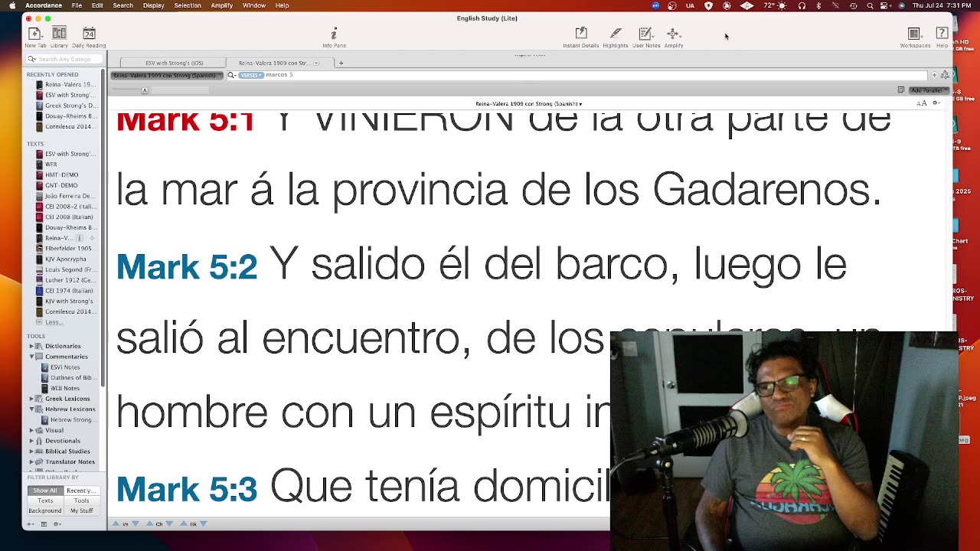Select My Stuff library filter

click(80, 510)
